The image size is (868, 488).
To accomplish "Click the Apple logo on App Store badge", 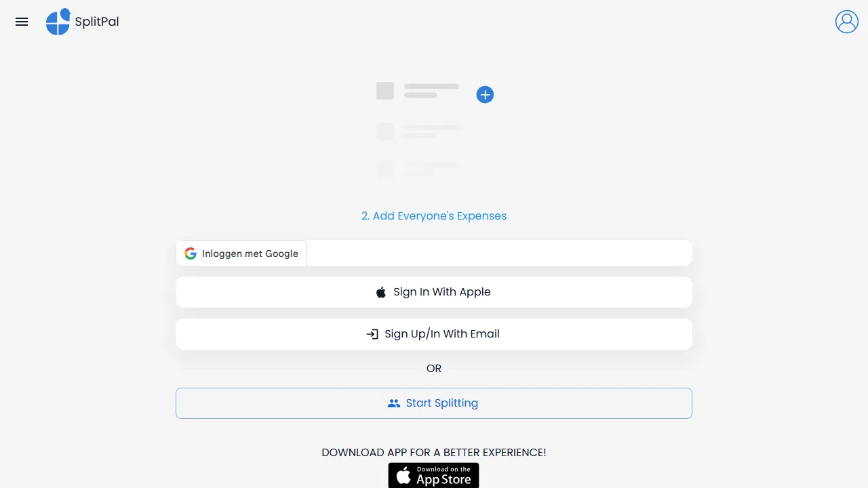I will (403, 475).
